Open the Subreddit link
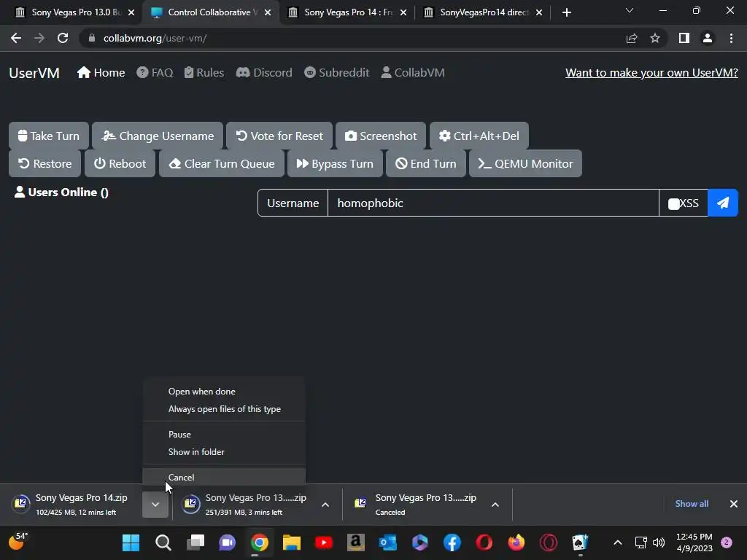The width and height of the screenshot is (747, 560). coord(337,72)
